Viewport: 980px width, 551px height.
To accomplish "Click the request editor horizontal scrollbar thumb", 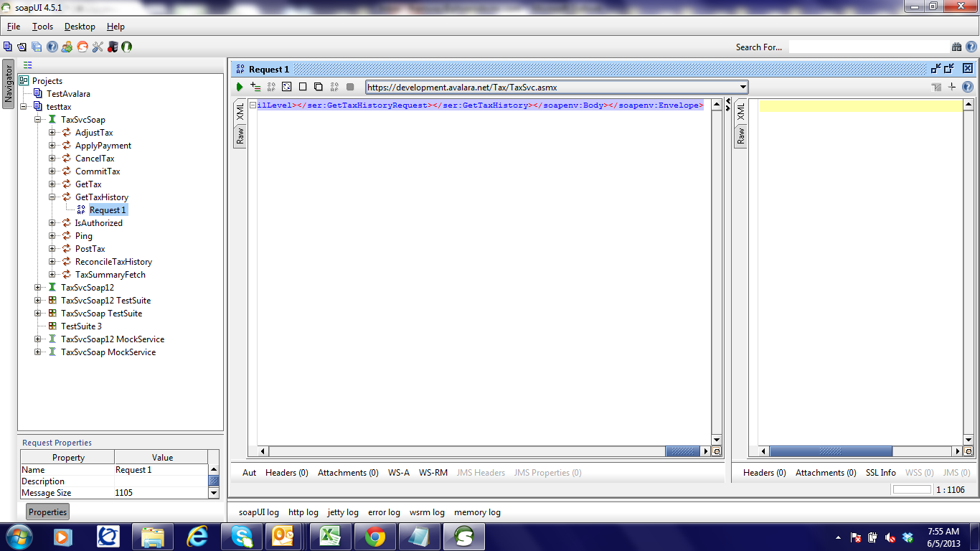I will 682,451.
